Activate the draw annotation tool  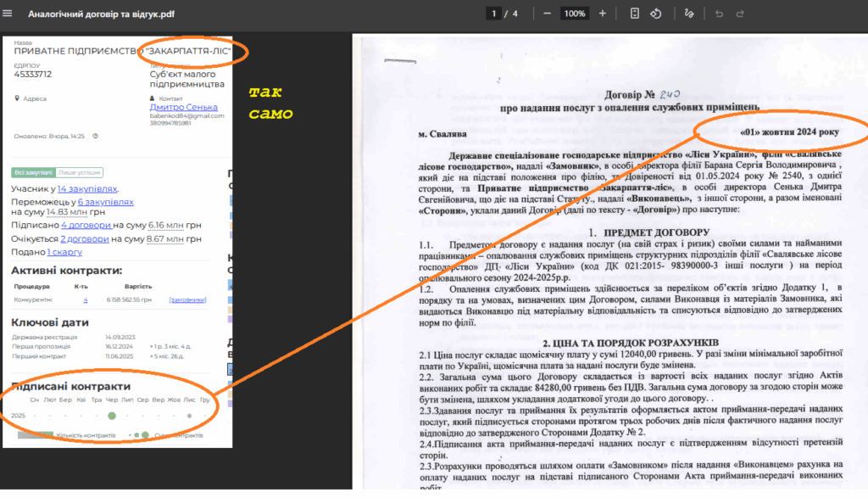(688, 14)
